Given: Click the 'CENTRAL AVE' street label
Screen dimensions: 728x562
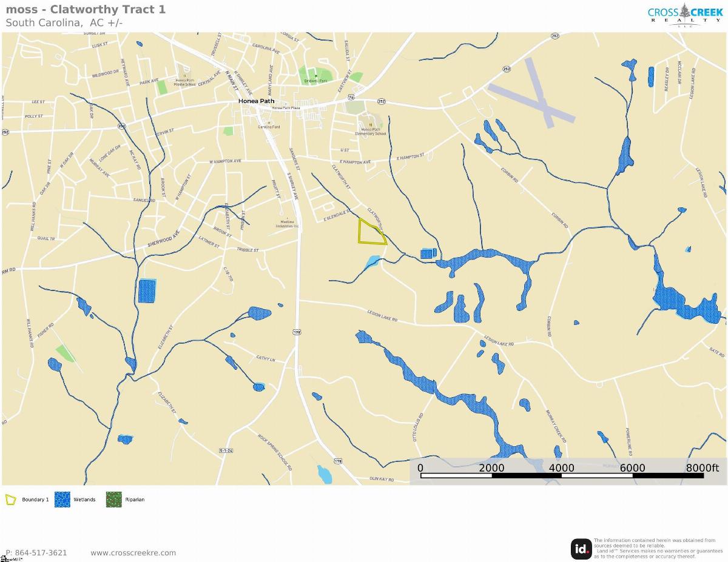Looking at the screenshot, I should tap(209, 78).
